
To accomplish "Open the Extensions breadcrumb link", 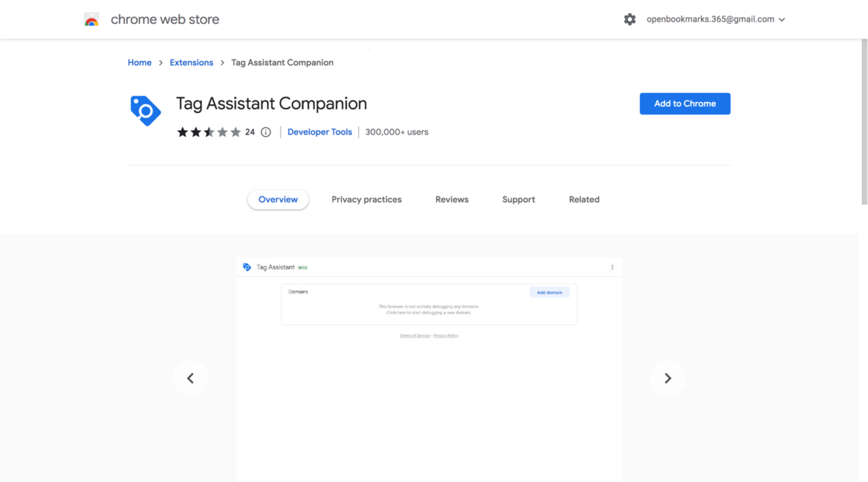I will click(192, 63).
